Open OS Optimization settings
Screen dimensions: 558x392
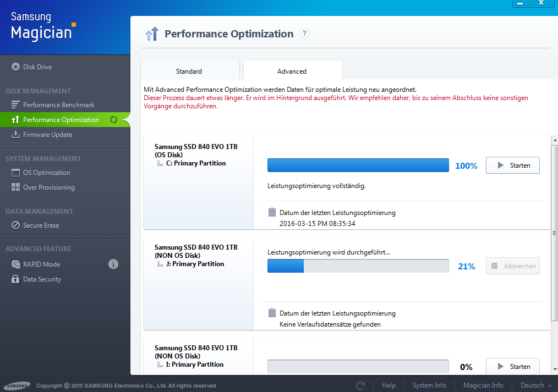pyautogui.click(x=46, y=173)
